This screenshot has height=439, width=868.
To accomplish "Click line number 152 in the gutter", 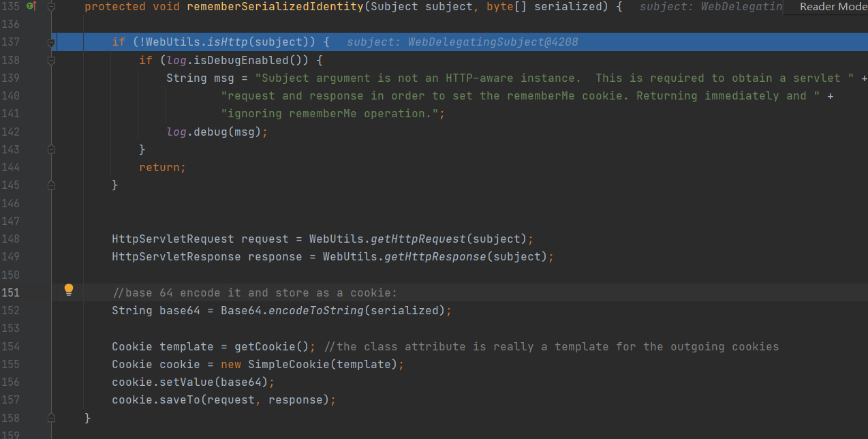I will pyautogui.click(x=12, y=310).
